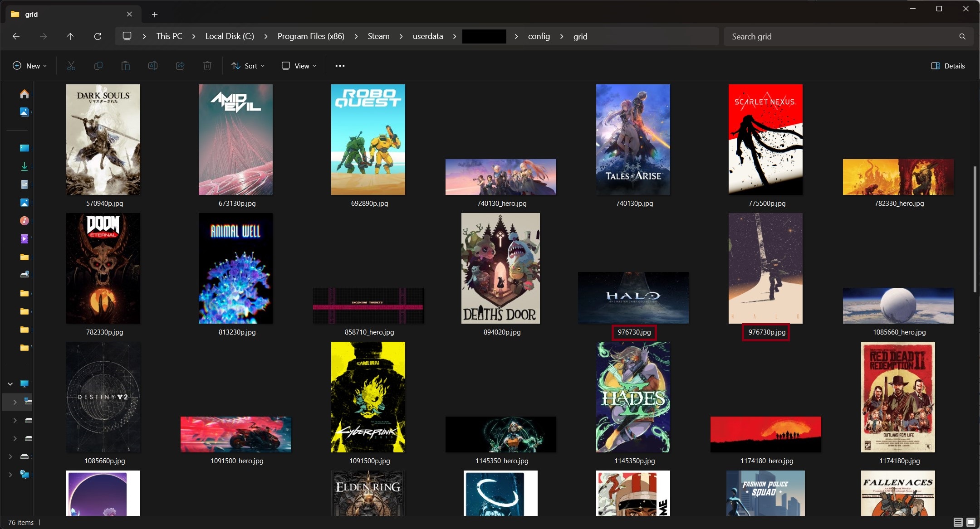This screenshot has height=529, width=980.
Task: Navigate to Program Files (x86) breadcrumb
Action: pyautogui.click(x=311, y=36)
